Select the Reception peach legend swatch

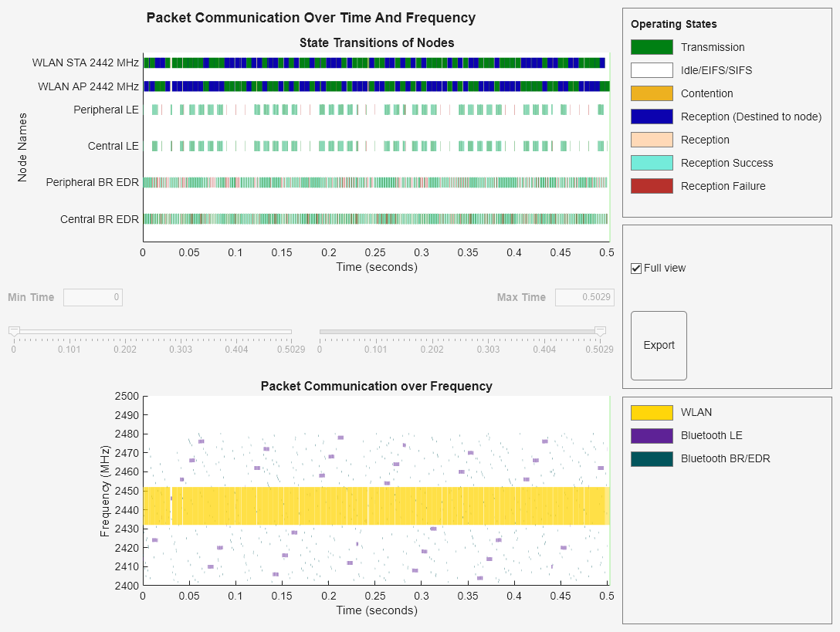pyautogui.click(x=653, y=140)
